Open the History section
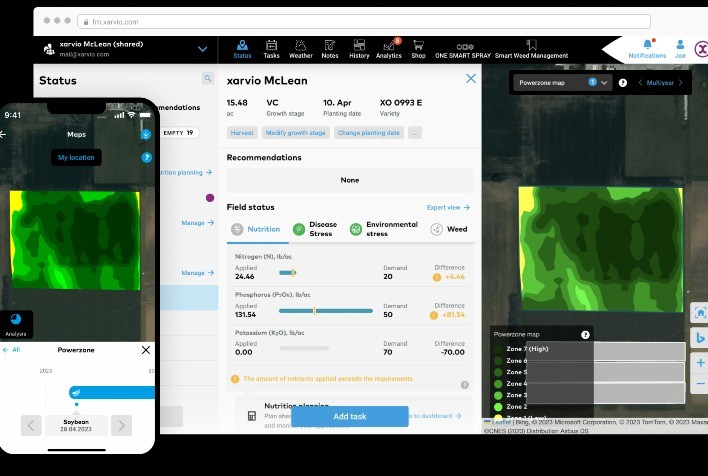 tap(359, 49)
